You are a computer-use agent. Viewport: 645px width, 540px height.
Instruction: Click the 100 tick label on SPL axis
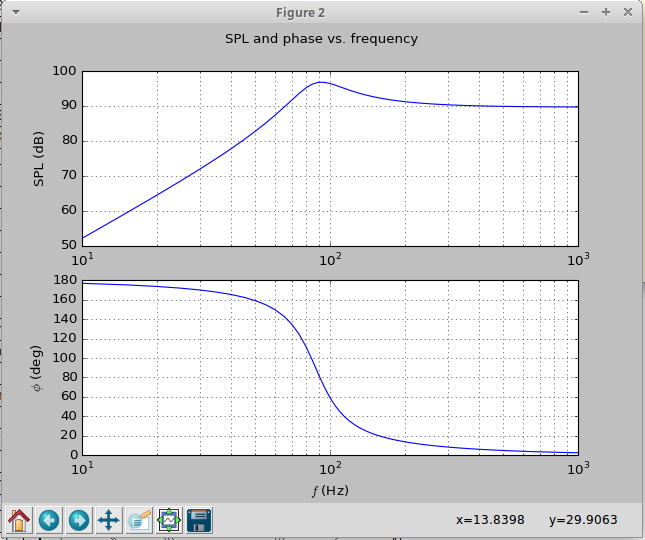point(65,71)
